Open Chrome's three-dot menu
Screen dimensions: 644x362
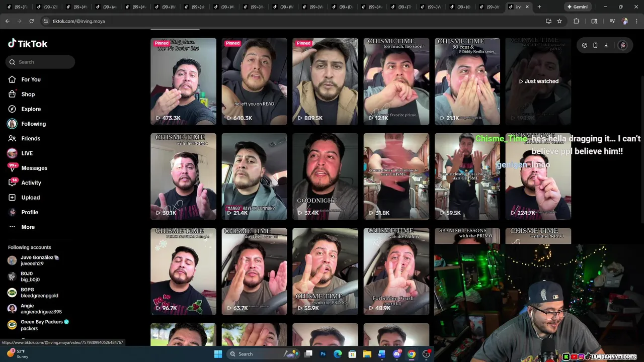click(x=637, y=21)
